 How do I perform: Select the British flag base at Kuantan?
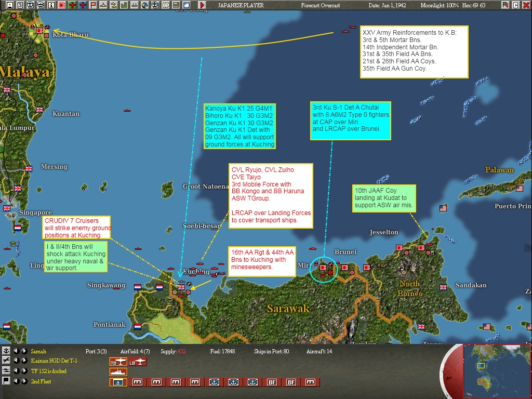click(x=39, y=109)
